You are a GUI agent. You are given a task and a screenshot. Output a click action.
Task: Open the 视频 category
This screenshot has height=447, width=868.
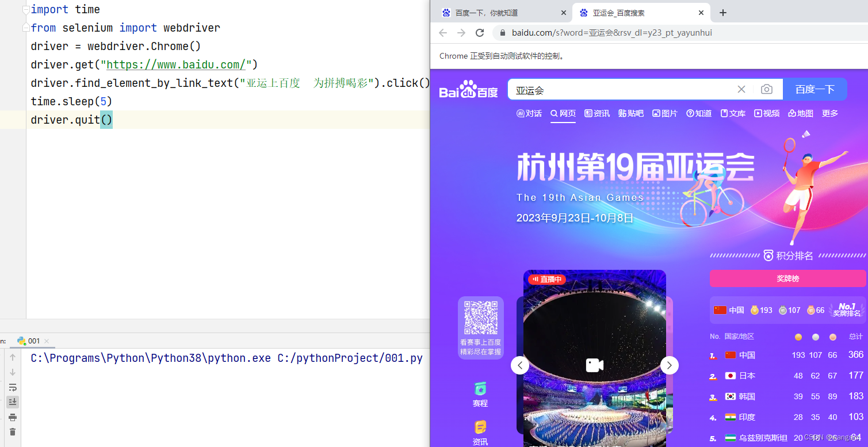pyautogui.click(x=767, y=113)
